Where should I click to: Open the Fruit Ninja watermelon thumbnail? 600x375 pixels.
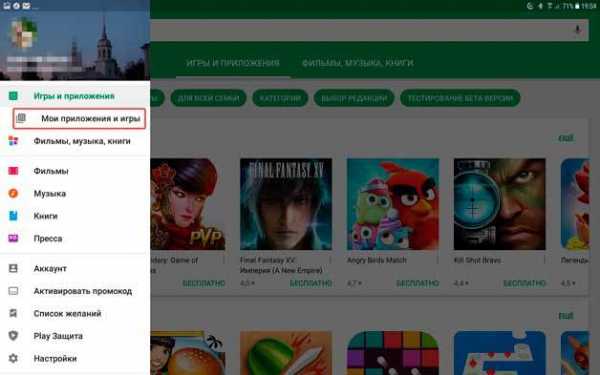click(286, 353)
